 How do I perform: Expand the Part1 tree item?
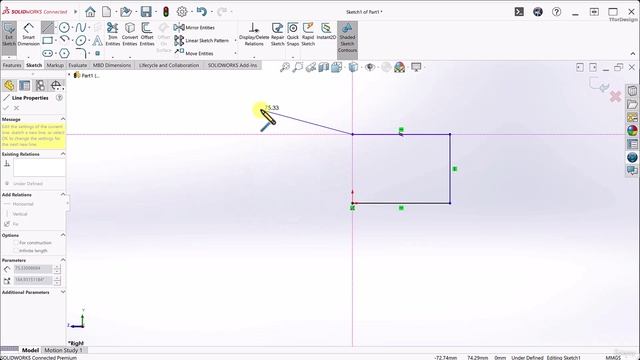[69, 75]
